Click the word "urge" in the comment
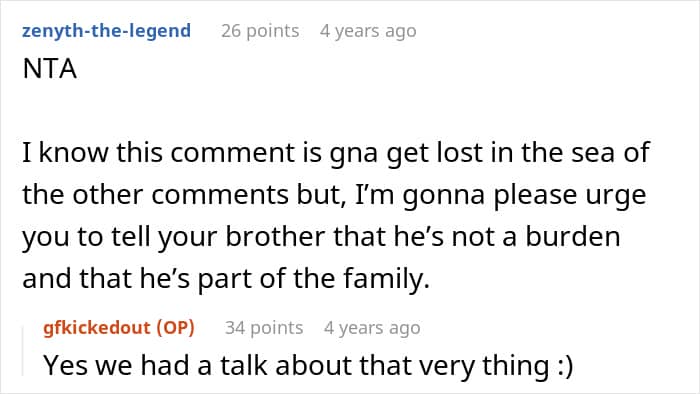 click(617, 195)
